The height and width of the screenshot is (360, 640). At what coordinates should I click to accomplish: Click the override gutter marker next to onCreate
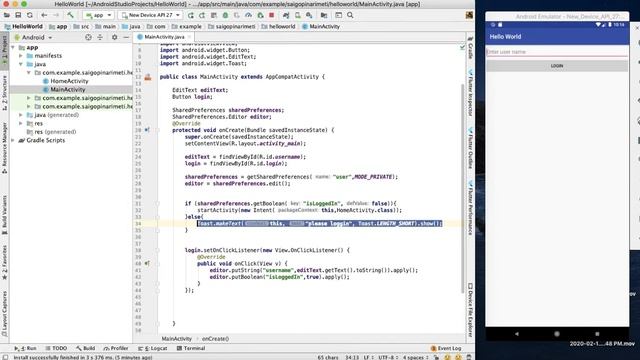point(147,130)
